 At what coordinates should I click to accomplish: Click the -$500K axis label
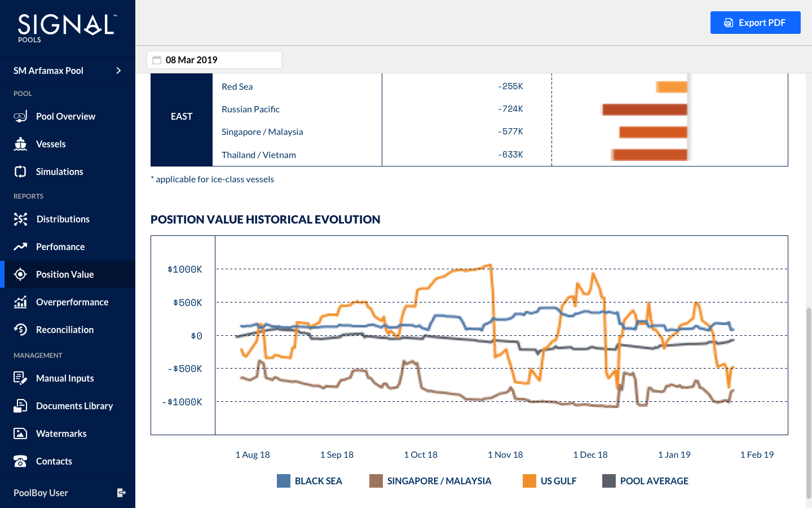(x=185, y=369)
